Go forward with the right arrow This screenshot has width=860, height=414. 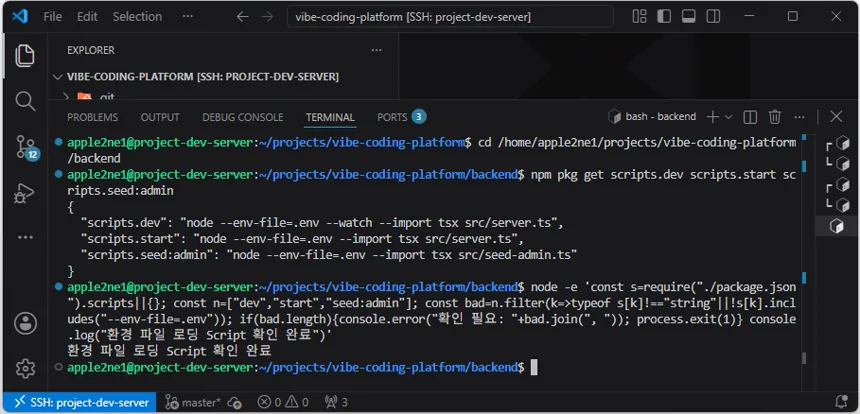(x=267, y=17)
